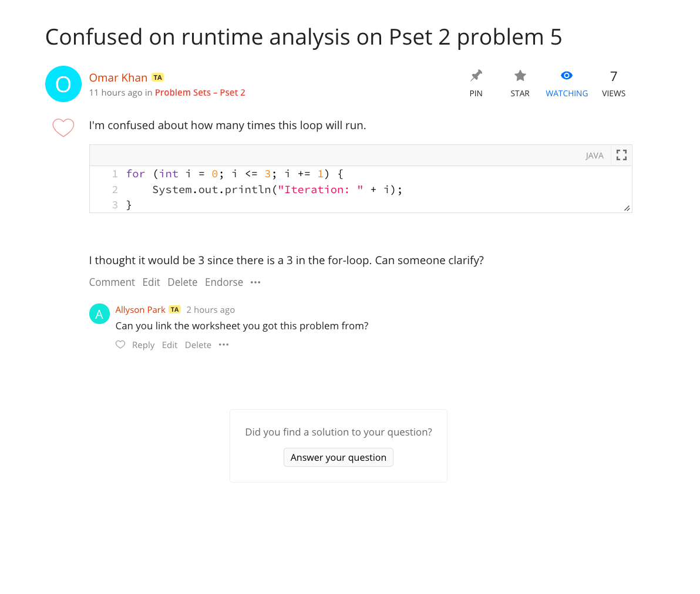The image size is (700, 594).
Task: Open the post's more options ellipsis
Action: tap(255, 282)
